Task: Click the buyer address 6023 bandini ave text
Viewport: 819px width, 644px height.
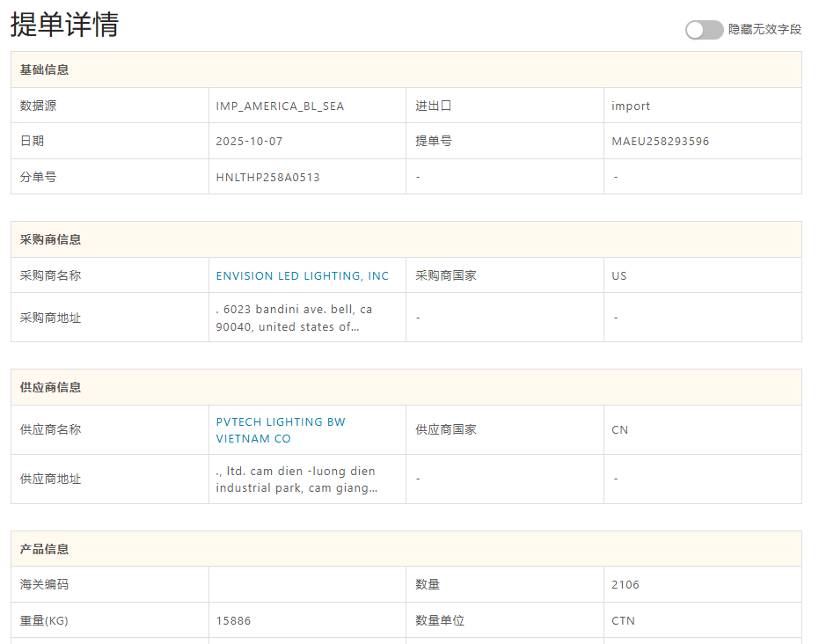Action: pyautogui.click(x=294, y=318)
